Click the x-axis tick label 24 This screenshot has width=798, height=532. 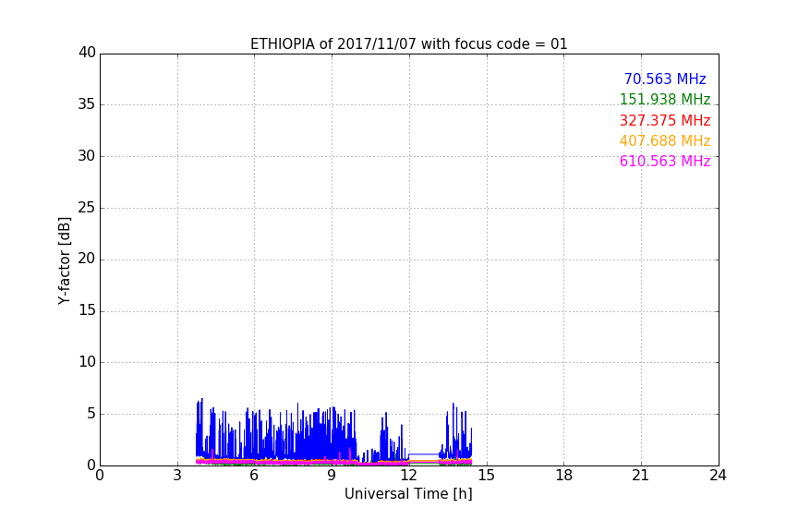coord(718,476)
